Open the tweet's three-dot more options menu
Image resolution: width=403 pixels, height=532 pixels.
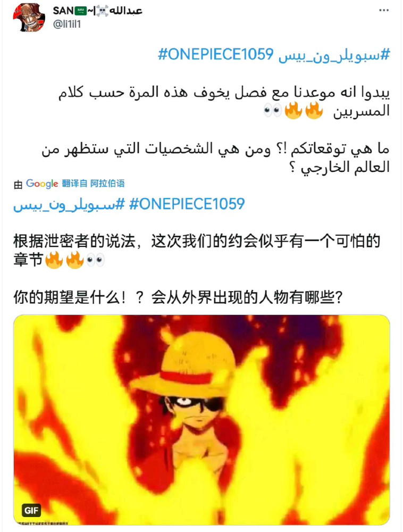[384, 11]
